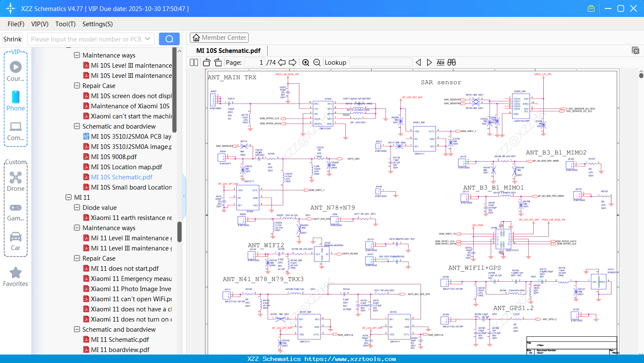The image size is (644, 363).
Task: Select the two-page view icon
Action: 193,62
